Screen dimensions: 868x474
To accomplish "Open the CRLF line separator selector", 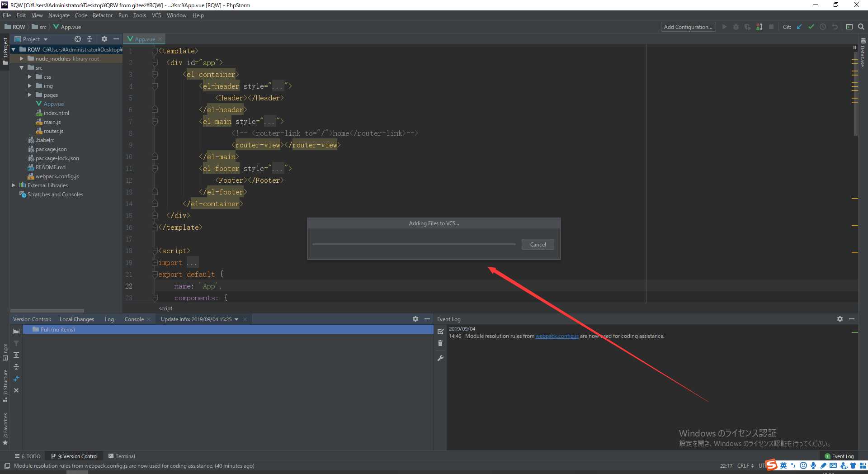I will pos(745,466).
